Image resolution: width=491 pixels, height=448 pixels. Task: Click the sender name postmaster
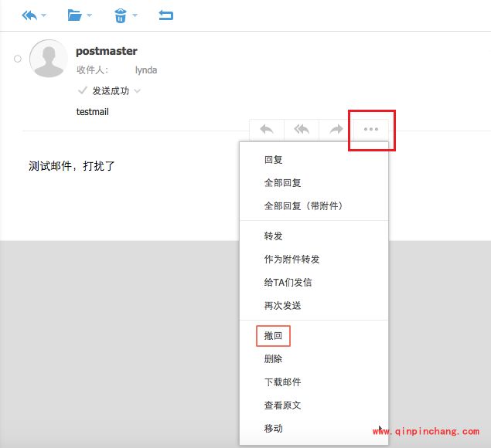tap(107, 51)
